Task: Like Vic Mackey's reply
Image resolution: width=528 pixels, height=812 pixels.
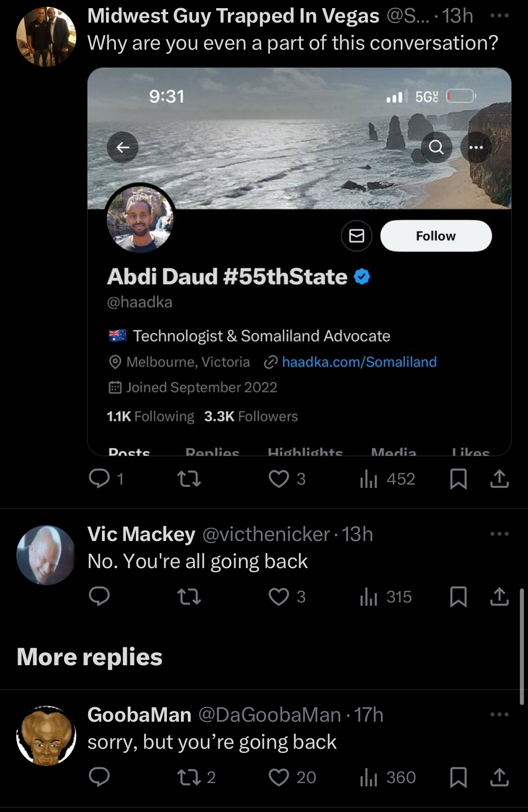Action: tap(279, 597)
